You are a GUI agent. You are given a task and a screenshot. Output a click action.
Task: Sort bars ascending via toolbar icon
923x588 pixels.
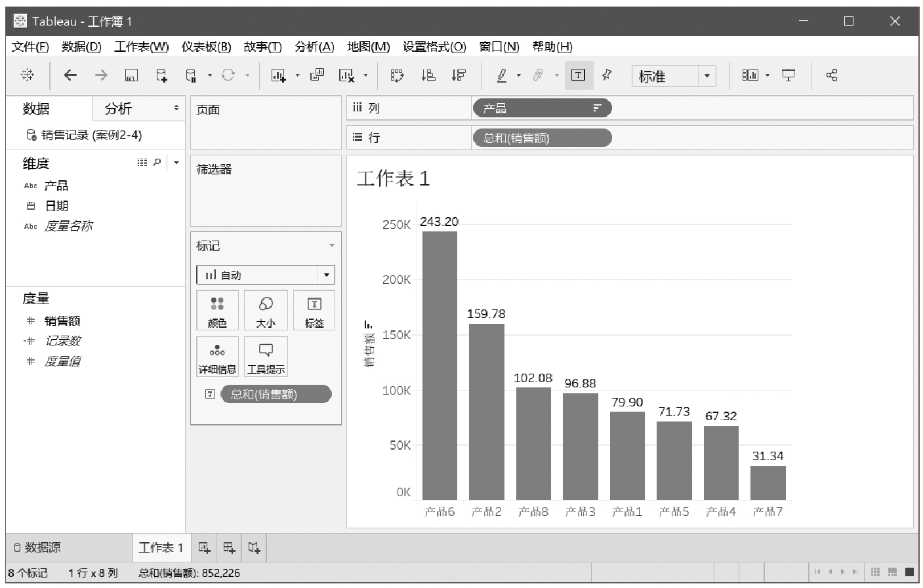[428, 75]
